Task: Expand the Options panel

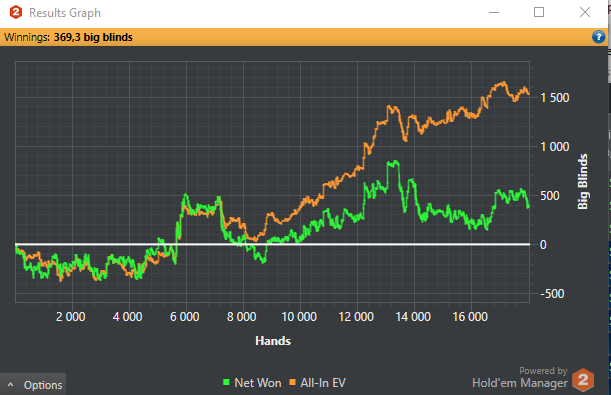Action: click(x=33, y=385)
